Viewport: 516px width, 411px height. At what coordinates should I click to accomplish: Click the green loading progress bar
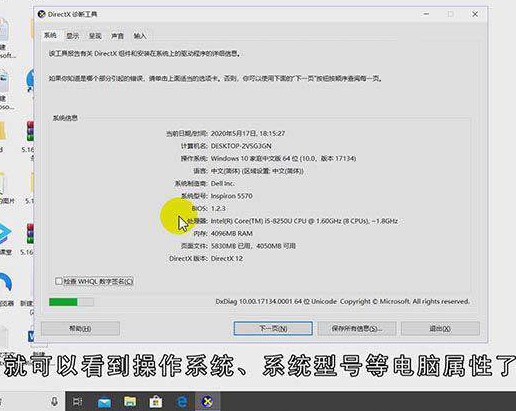71,302
